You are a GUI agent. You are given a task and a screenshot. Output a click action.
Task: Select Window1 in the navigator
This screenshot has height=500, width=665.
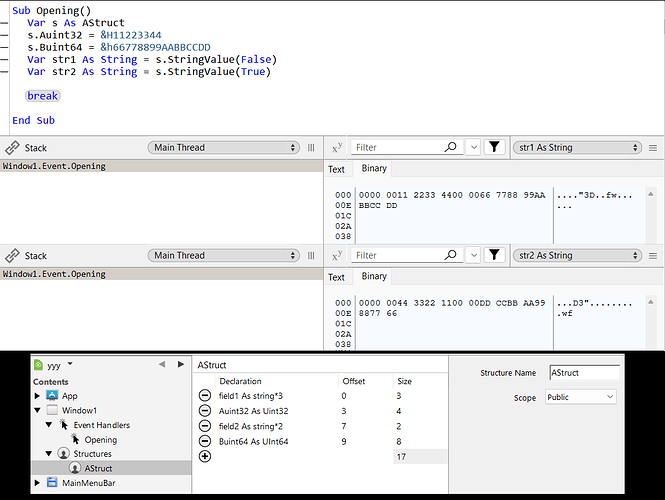pyautogui.click(x=79, y=411)
